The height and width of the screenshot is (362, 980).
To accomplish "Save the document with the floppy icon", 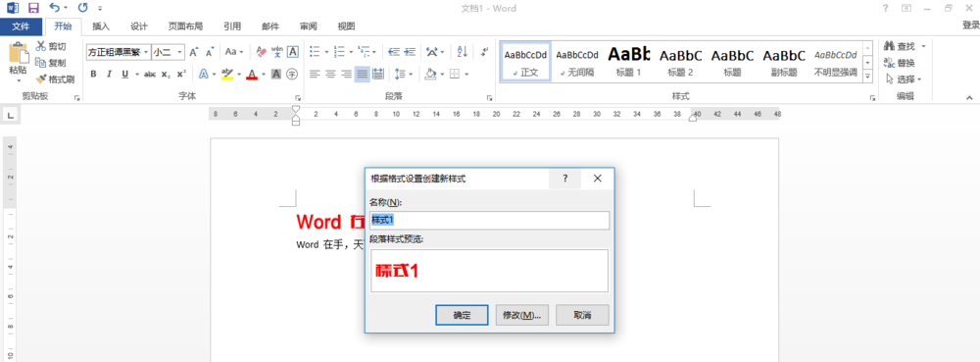I will point(33,8).
